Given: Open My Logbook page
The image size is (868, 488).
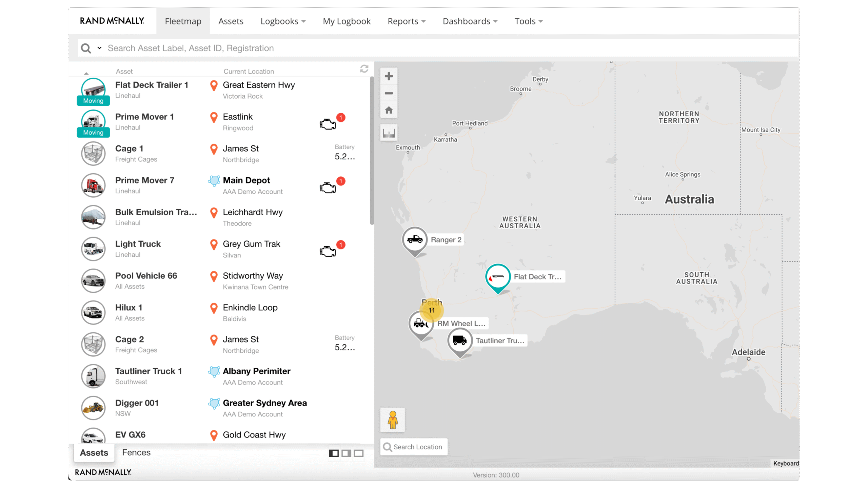Looking at the screenshot, I should pos(347,21).
